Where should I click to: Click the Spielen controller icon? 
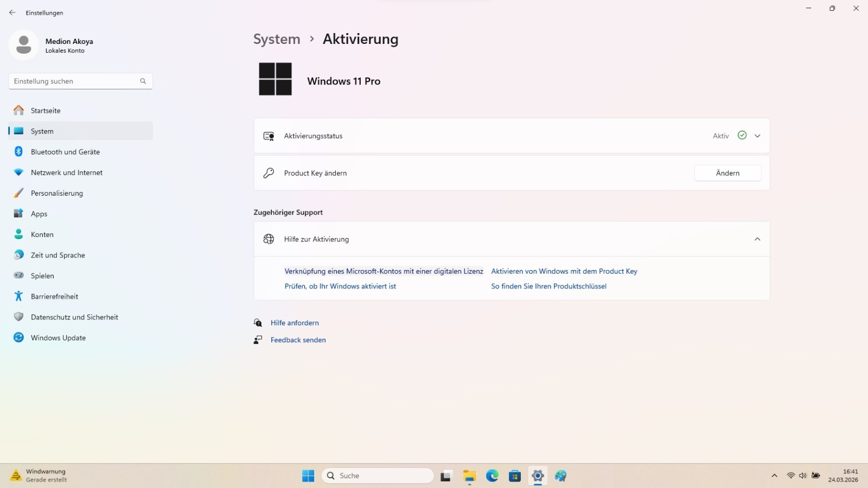[18, 275]
